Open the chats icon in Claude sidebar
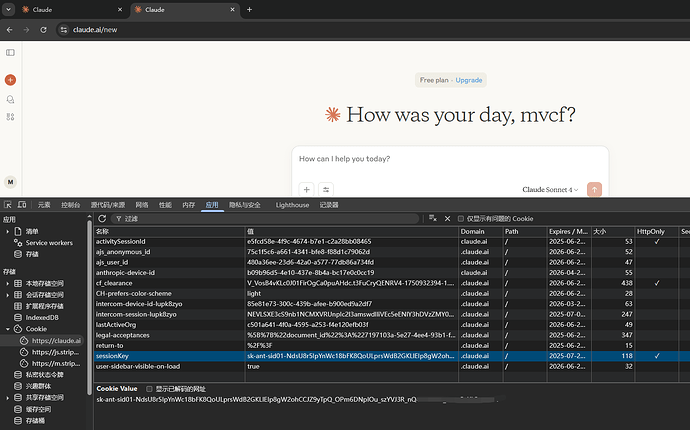The width and height of the screenshot is (690, 430). [11, 99]
